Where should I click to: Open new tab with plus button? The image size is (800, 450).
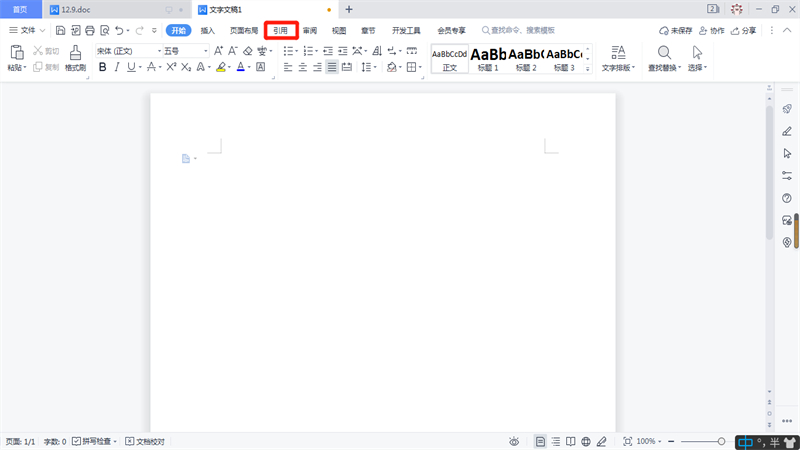coord(349,10)
